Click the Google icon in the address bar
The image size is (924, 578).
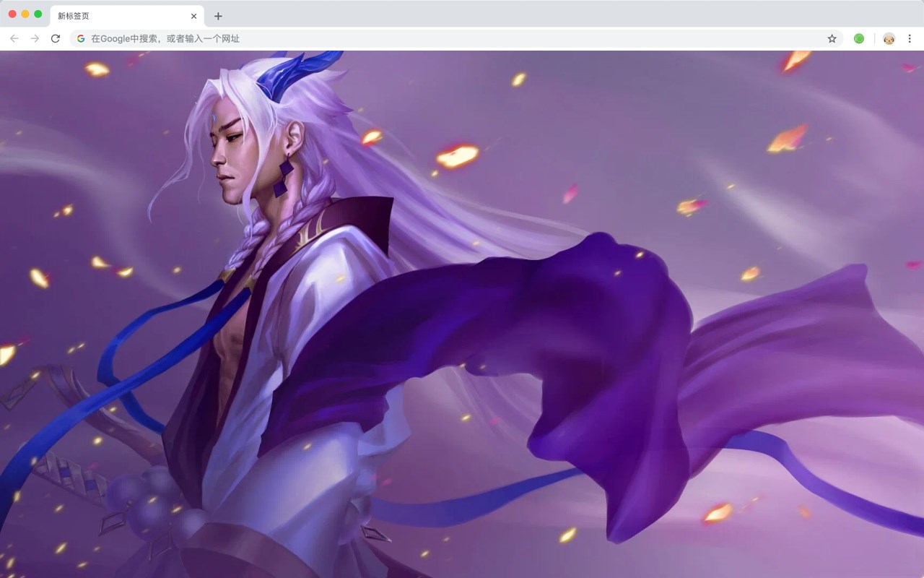(81, 38)
